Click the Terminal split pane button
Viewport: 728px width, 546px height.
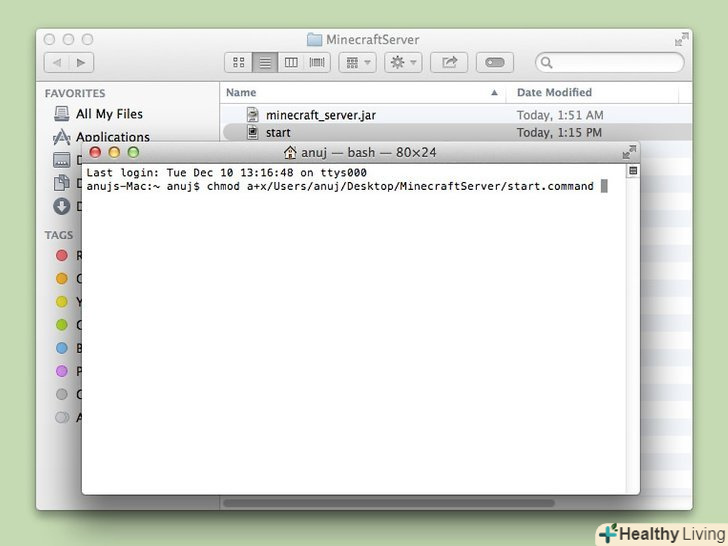tap(633, 171)
